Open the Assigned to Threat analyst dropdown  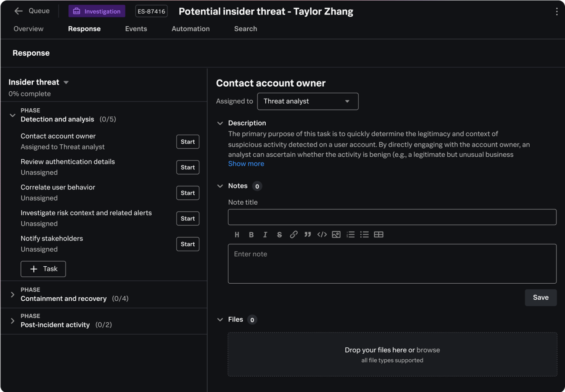(x=307, y=102)
